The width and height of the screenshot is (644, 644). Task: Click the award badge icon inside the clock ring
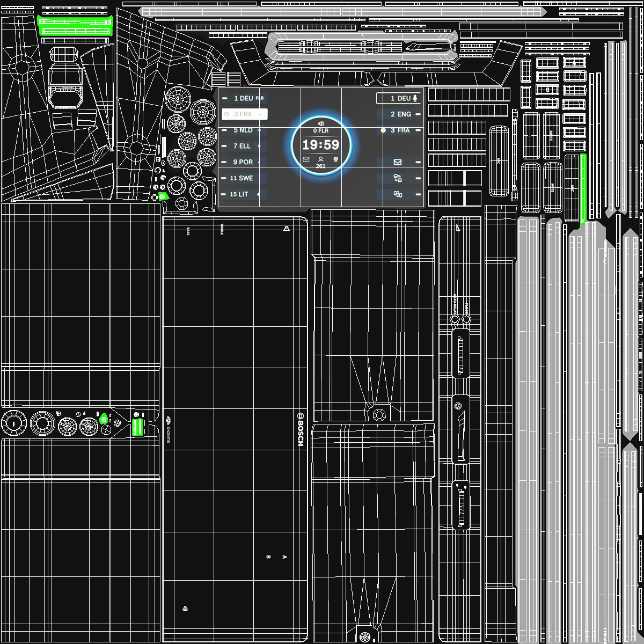pyautogui.click(x=335, y=159)
